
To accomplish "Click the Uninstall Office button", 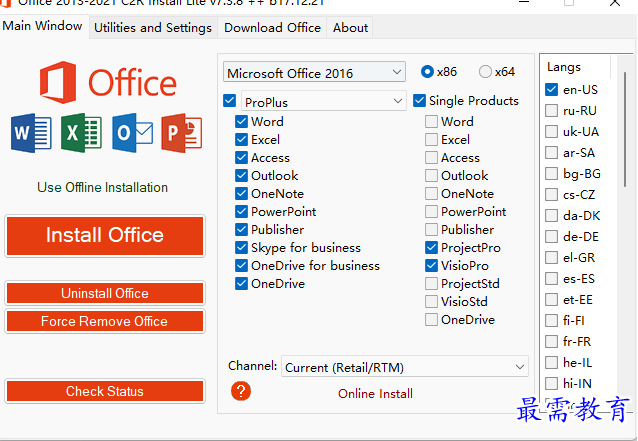I will click(105, 293).
